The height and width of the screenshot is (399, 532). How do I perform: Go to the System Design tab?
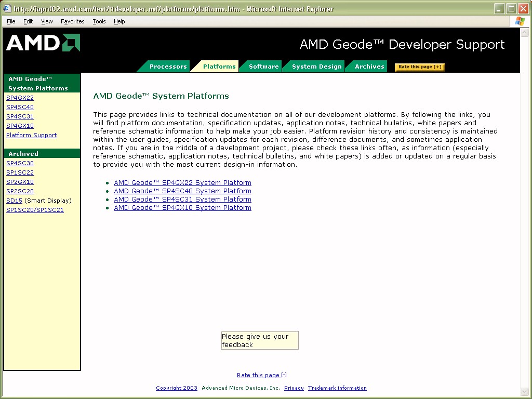pos(316,66)
